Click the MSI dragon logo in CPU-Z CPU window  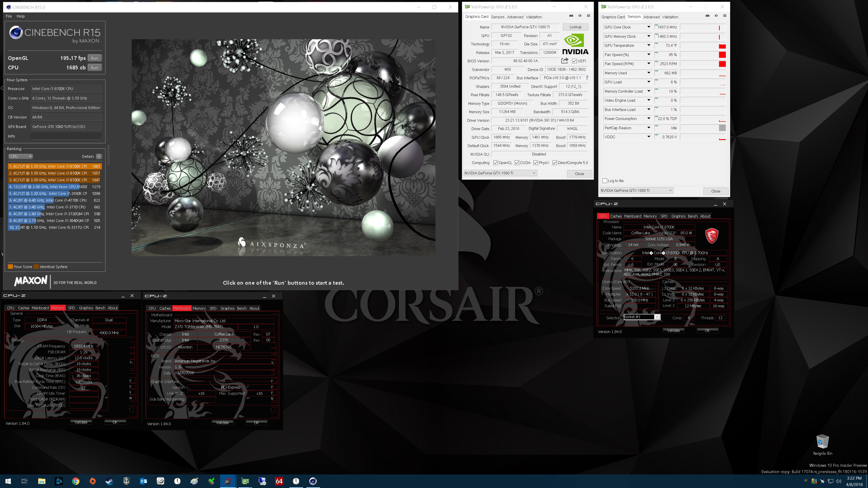click(x=712, y=235)
